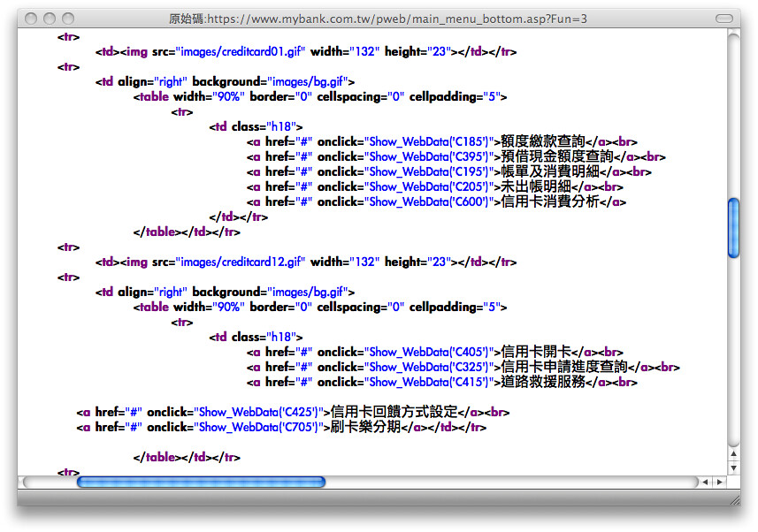Click the green zoom window button
The image size is (758, 532).
67,19
